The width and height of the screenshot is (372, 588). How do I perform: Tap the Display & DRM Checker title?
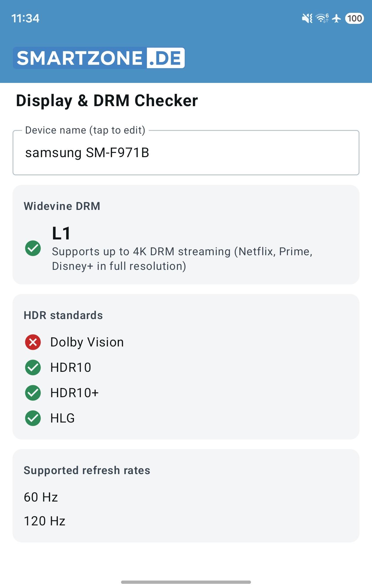pyautogui.click(x=107, y=100)
